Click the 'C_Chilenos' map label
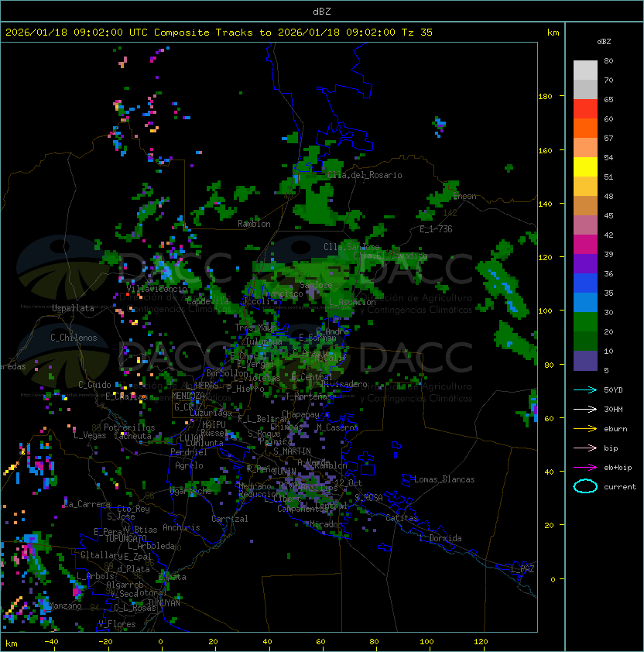 pos(74,338)
